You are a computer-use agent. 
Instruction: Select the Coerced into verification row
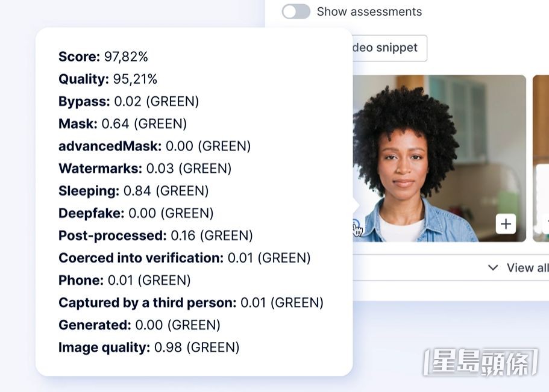pyautogui.click(x=184, y=258)
